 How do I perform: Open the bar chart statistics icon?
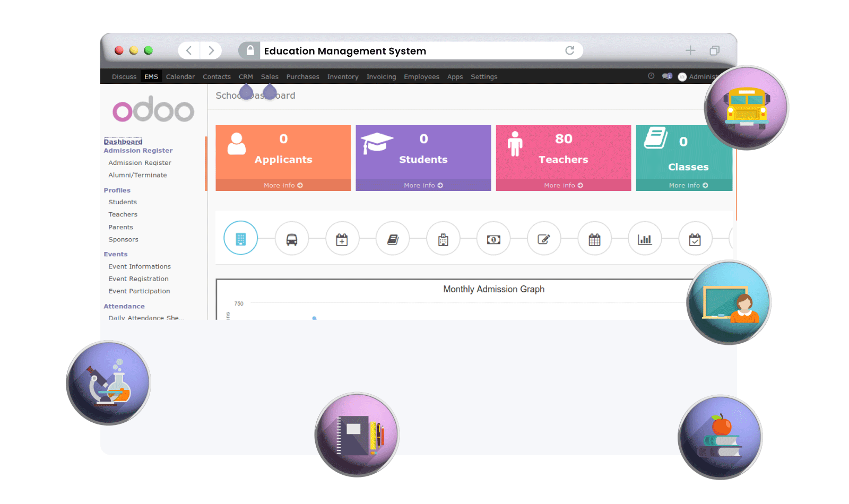(645, 239)
